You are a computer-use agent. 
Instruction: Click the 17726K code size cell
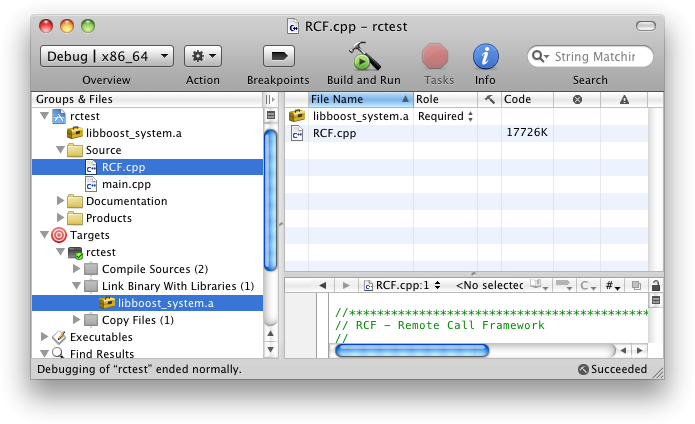(x=527, y=132)
